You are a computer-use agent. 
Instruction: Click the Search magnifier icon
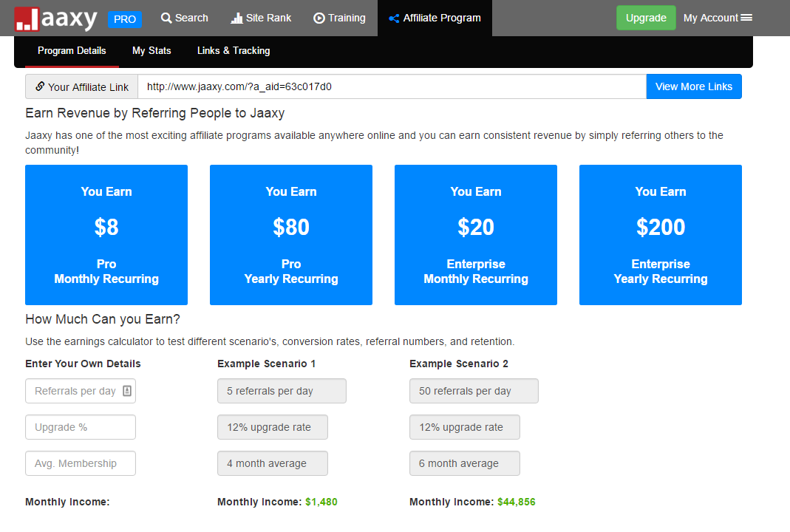[166, 18]
